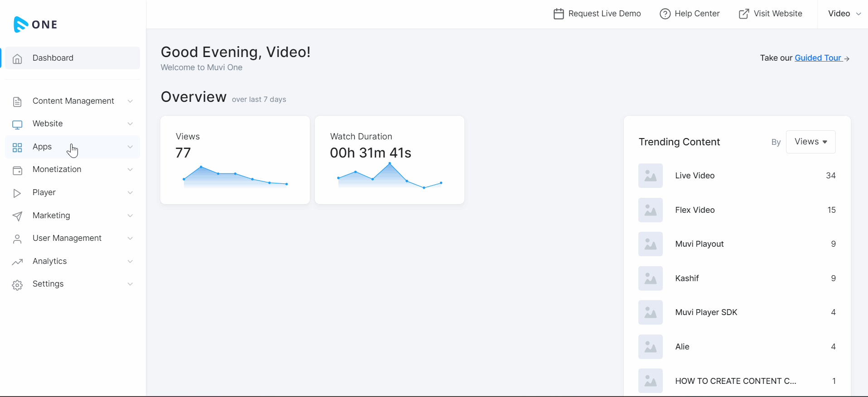This screenshot has height=397, width=868.
Task: Click the Content Management document icon
Action: pyautogui.click(x=17, y=101)
